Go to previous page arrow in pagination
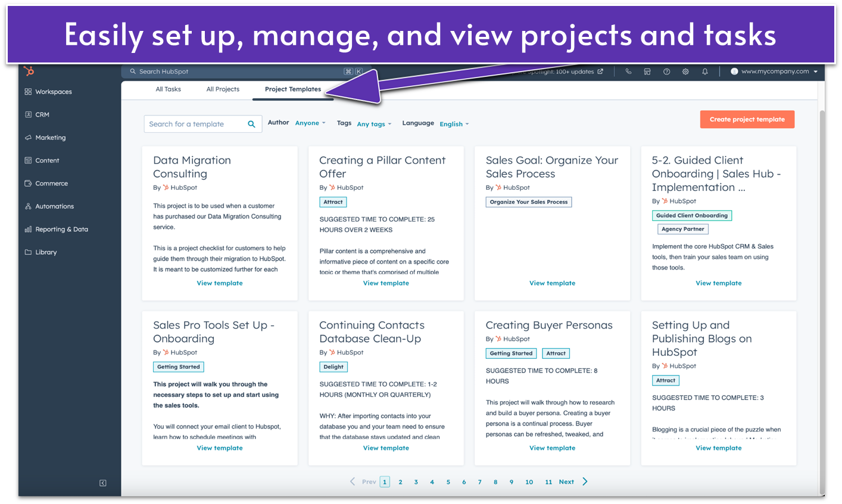The width and height of the screenshot is (842, 504). coord(353,482)
